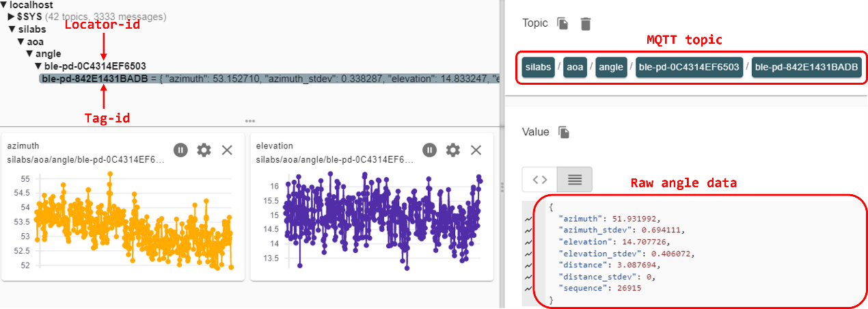Delete the topic with trash icon
This screenshot has height=309, width=868.
pyautogui.click(x=586, y=24)
